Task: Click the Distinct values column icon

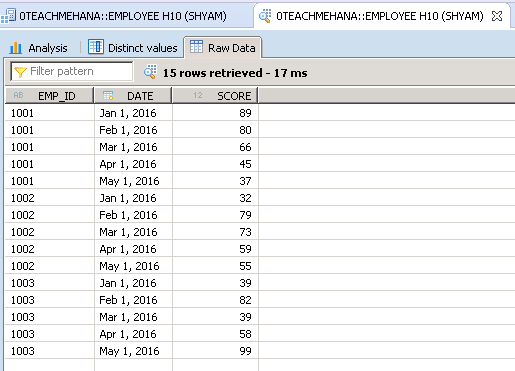Action: [x=96, y=47]
